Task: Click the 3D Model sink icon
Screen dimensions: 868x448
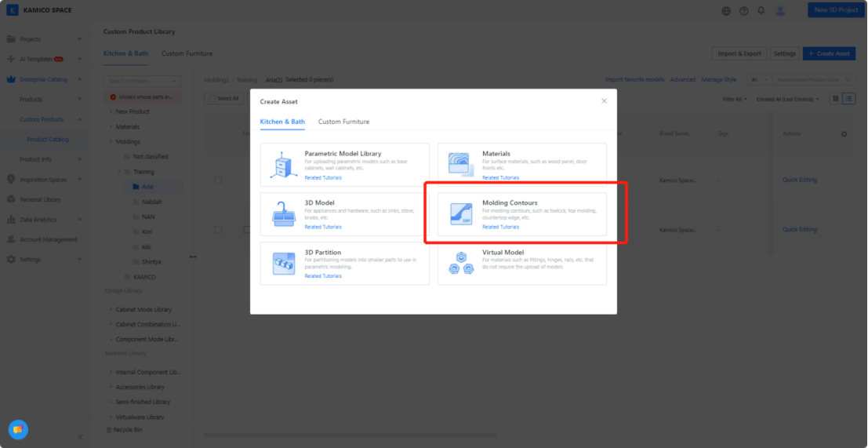Action: pos(283,214)
